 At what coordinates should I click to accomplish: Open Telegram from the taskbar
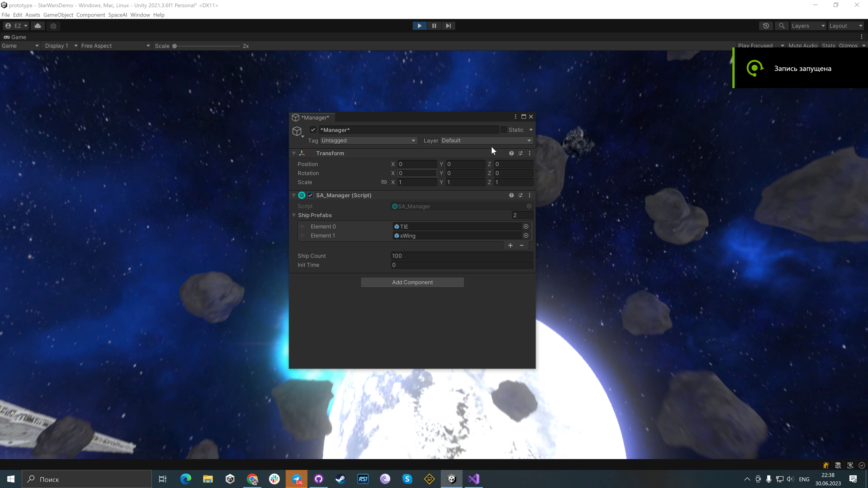(297, 479)
